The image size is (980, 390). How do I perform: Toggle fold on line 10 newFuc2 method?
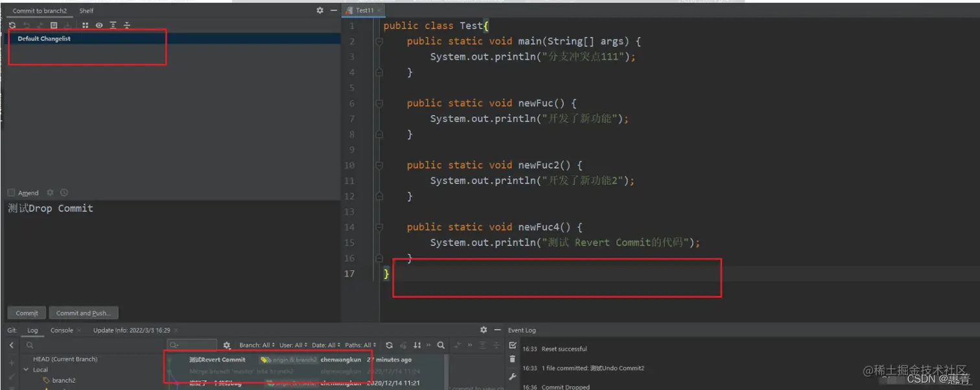pyautogui.click(x=379, y=165)
